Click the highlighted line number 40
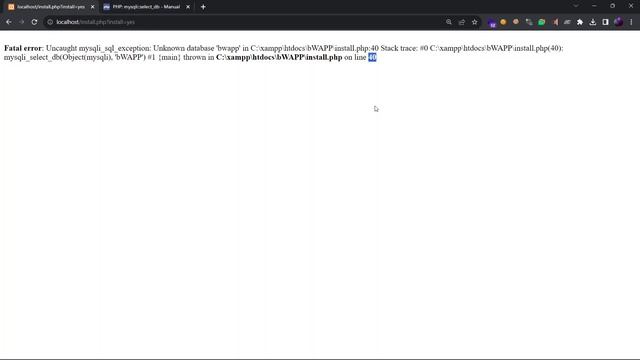Screen dimensions: 640x360 click(x=372, y=58)
